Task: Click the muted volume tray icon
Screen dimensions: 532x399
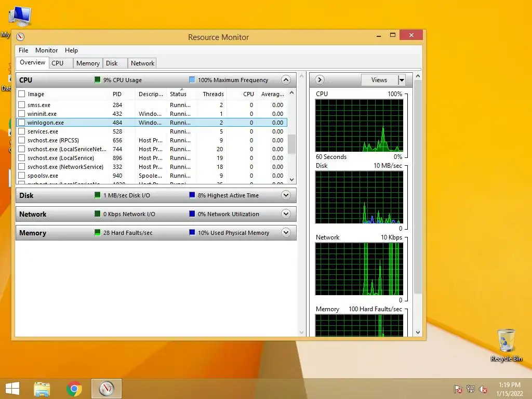Action: [x=483, y=389]
